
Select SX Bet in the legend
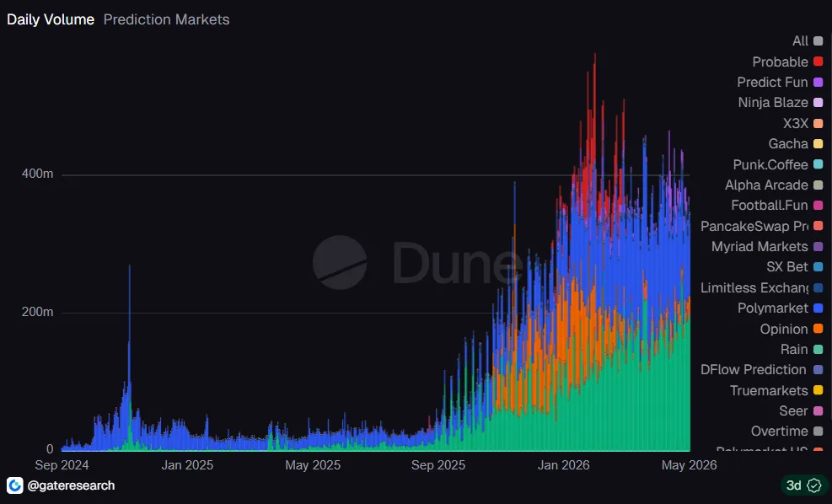(x=794, y=267)
